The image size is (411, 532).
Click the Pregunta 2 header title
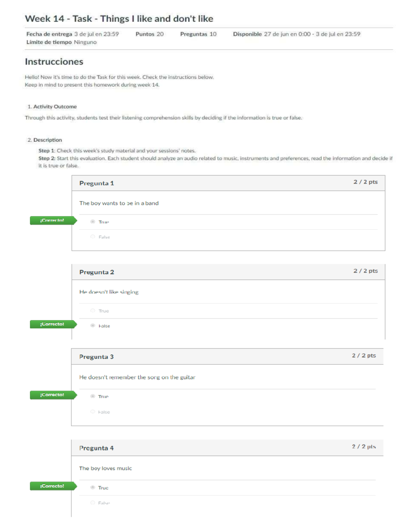point(97,272)
